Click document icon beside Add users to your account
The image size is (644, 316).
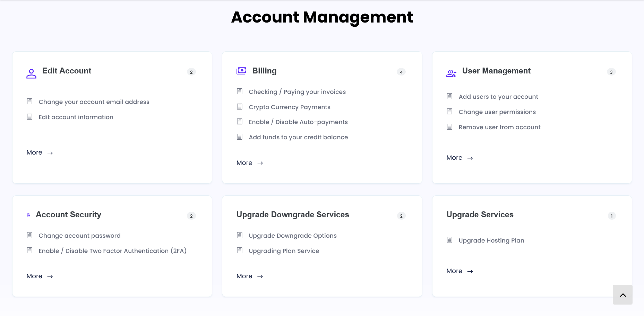(449, 96)
